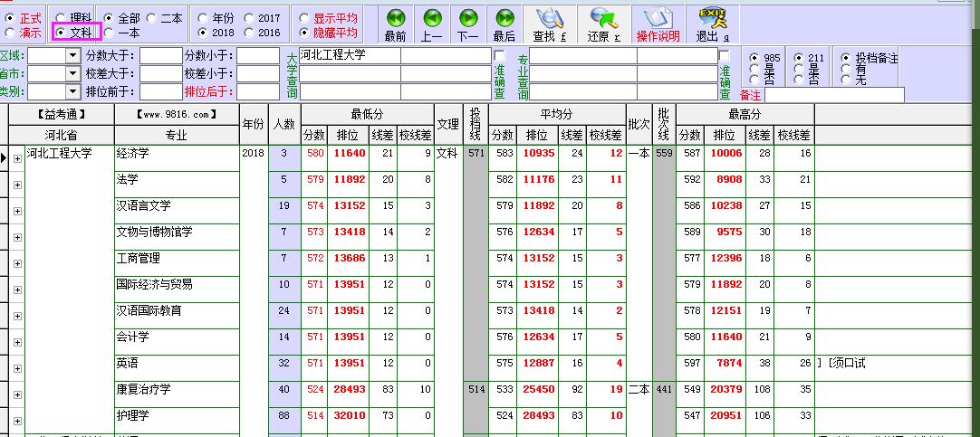Choose the 理科 science track
This screenshot has width=980, height=437.
click(60, 18)
